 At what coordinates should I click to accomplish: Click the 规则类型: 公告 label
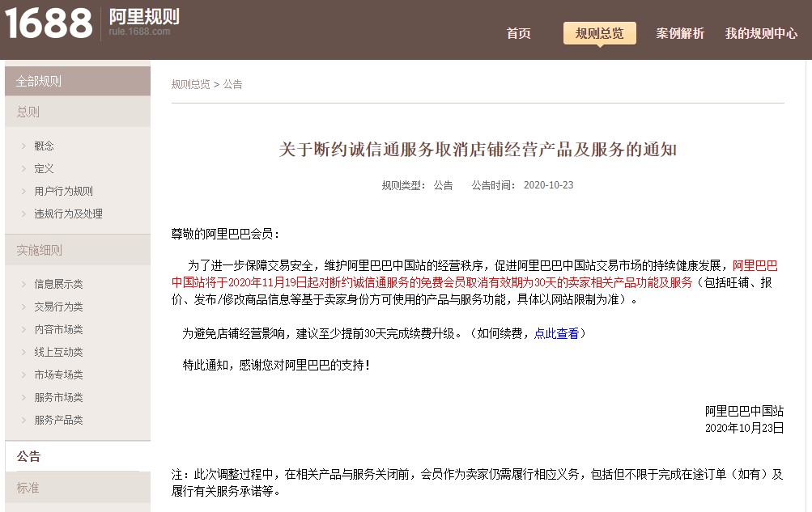tap(418, 185)
